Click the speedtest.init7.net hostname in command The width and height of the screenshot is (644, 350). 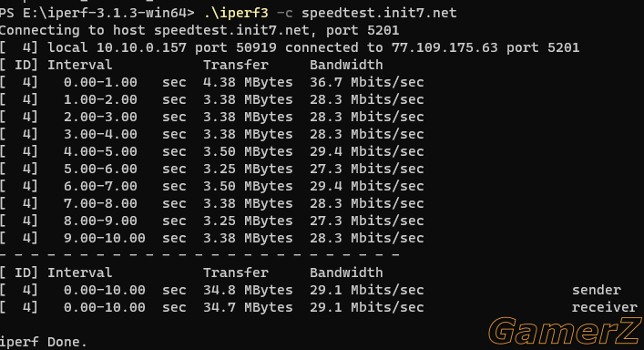pyautogui.click(x=379, y=13)
